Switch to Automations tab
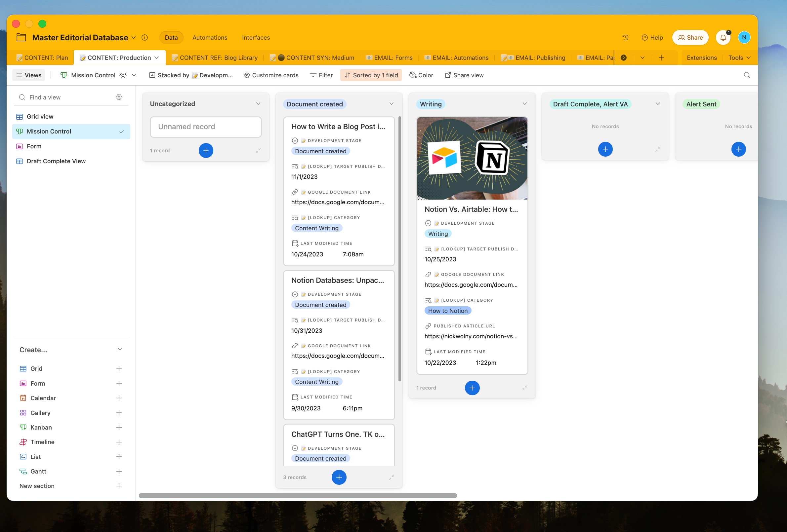The height and width of the screenshot is (532, 787). [210, 38]
